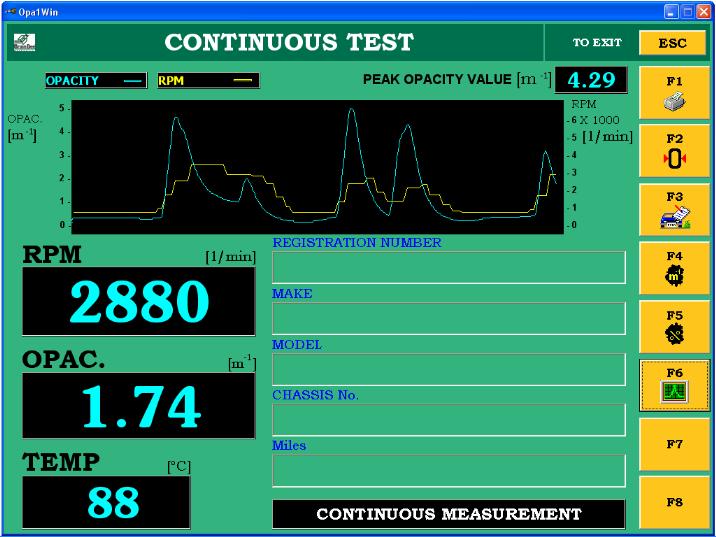Click the peak opacity value 4.29
Viewport: 716px width, 537px height.
click(x=591, y=80)
